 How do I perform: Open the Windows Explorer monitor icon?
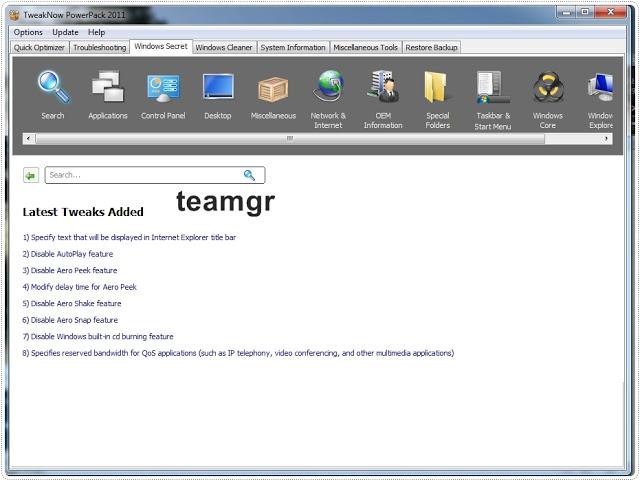click(x=600, y=87)
